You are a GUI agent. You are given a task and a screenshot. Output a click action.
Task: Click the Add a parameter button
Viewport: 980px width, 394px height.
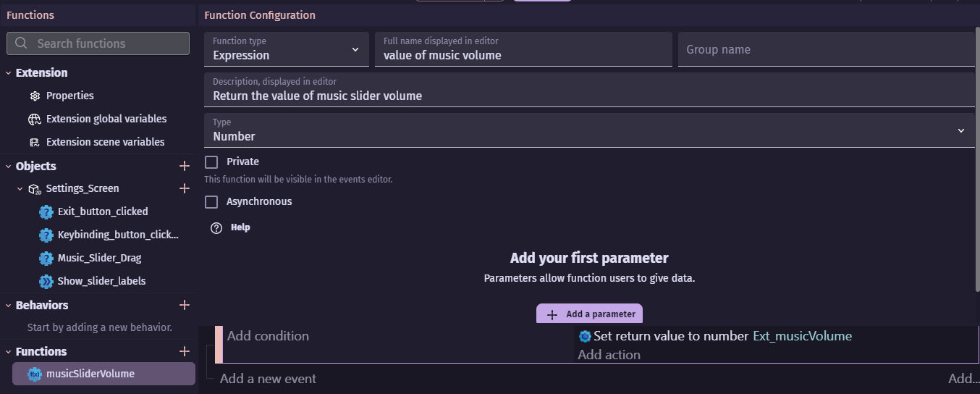[589, 314]
